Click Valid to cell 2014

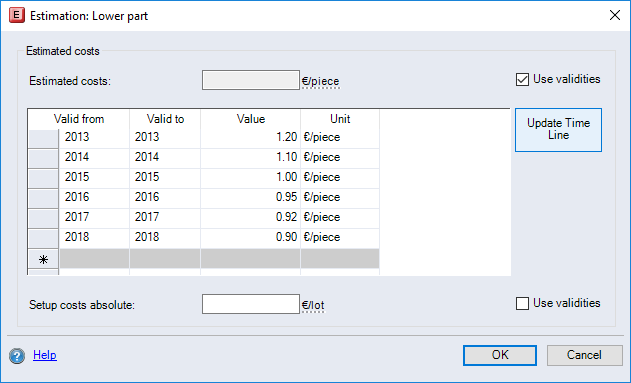point(165,159)
